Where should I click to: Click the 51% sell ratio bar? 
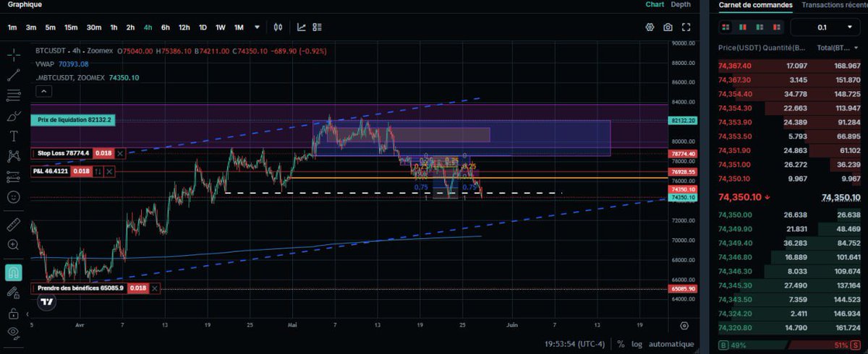click(x=825, y=345)
